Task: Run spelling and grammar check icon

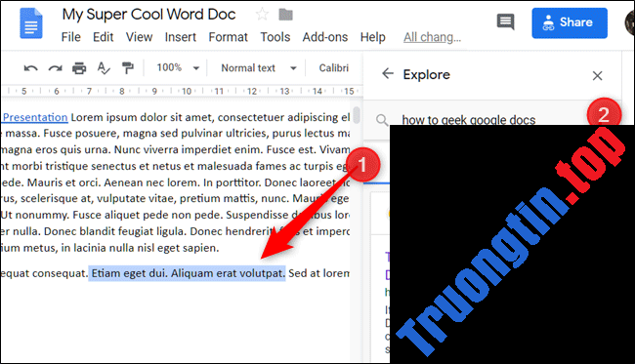Action: (x=104, y=68)
